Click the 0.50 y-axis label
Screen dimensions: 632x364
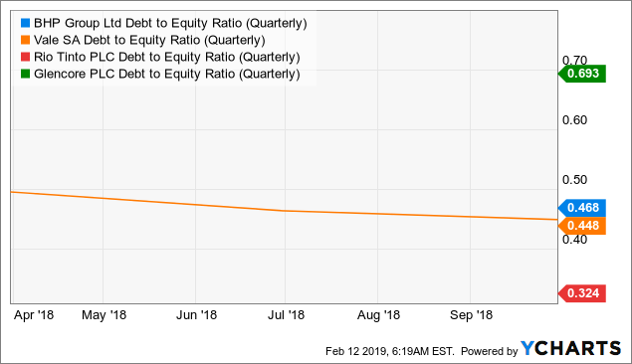click(574, 180)
